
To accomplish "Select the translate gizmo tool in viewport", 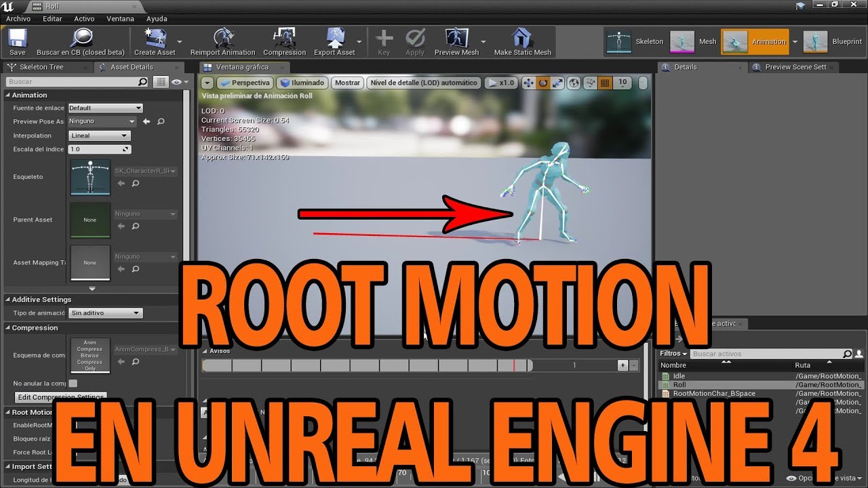I will 528,83.
